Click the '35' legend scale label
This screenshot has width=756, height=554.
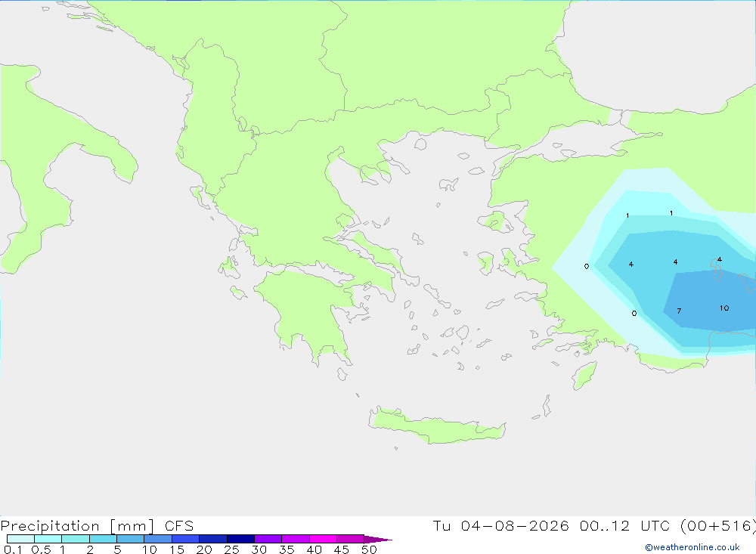287,549
